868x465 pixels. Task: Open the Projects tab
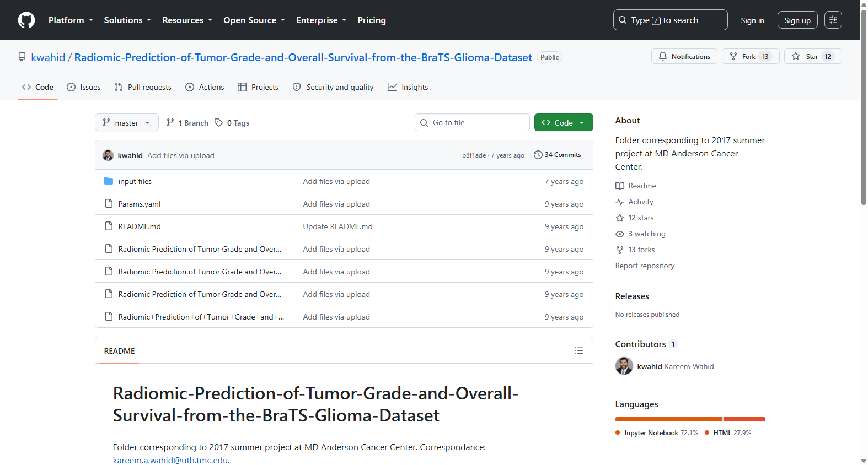coord(258,87)
